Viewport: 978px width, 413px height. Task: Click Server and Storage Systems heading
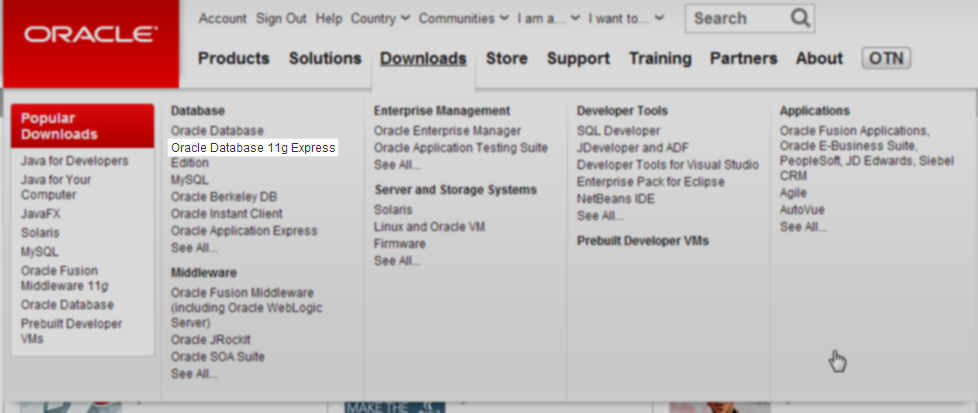(x=456, y=189)
